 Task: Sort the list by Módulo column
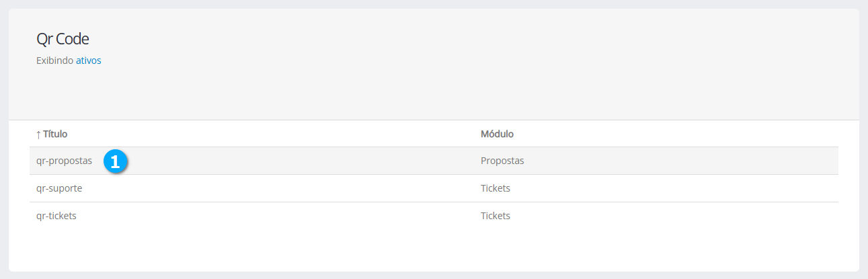tap(497, 134)
